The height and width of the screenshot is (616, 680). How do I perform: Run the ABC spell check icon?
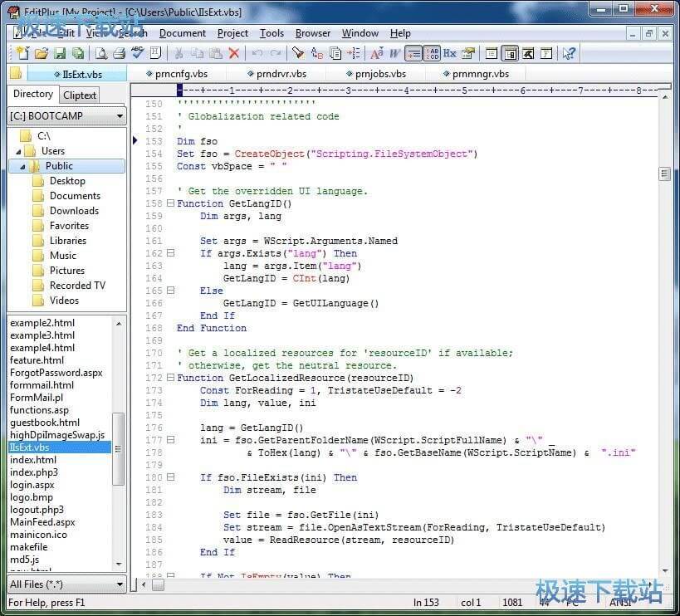(x=138, y=53)
